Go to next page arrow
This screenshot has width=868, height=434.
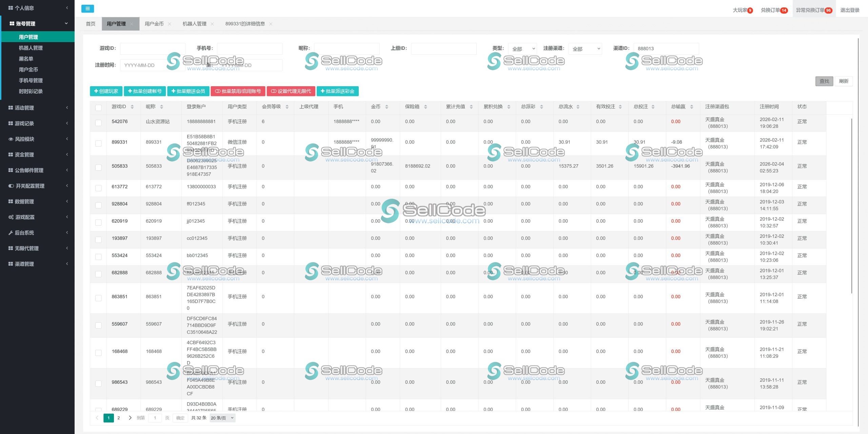pos(130,418)
